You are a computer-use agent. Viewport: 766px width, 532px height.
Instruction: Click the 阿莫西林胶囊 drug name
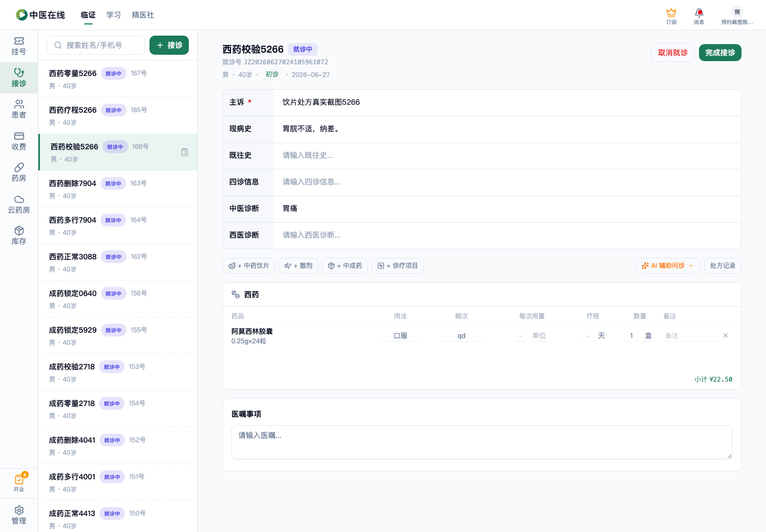pyautogui.click(x=252, y=331)
